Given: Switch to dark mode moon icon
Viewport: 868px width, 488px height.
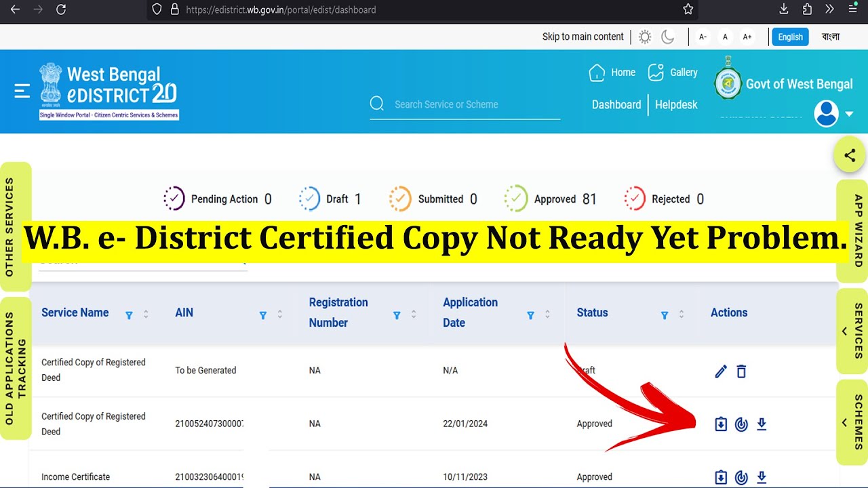Looking at the screenshot, I should coord(668,37).
